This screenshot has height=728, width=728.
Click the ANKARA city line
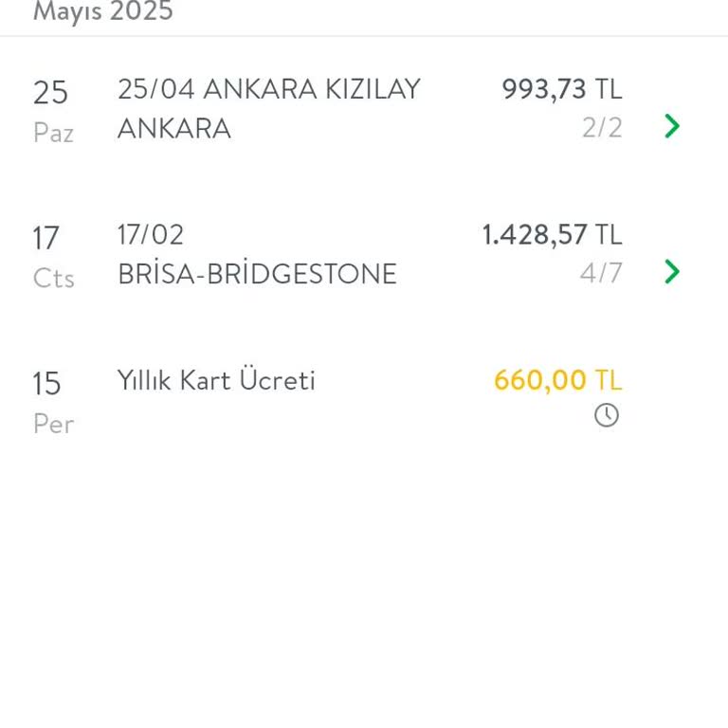click(174, 129)
